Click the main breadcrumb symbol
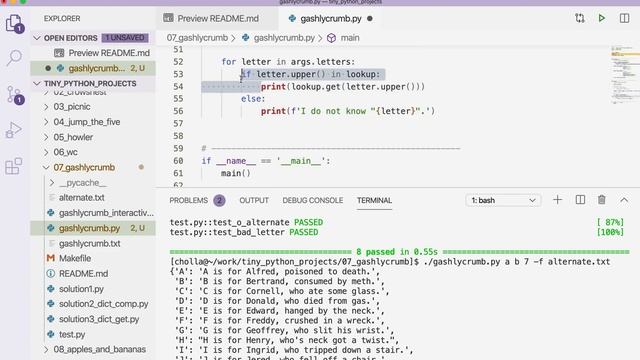Image resolution: width=640 pixels, height=360 pixels. point(350,38)
